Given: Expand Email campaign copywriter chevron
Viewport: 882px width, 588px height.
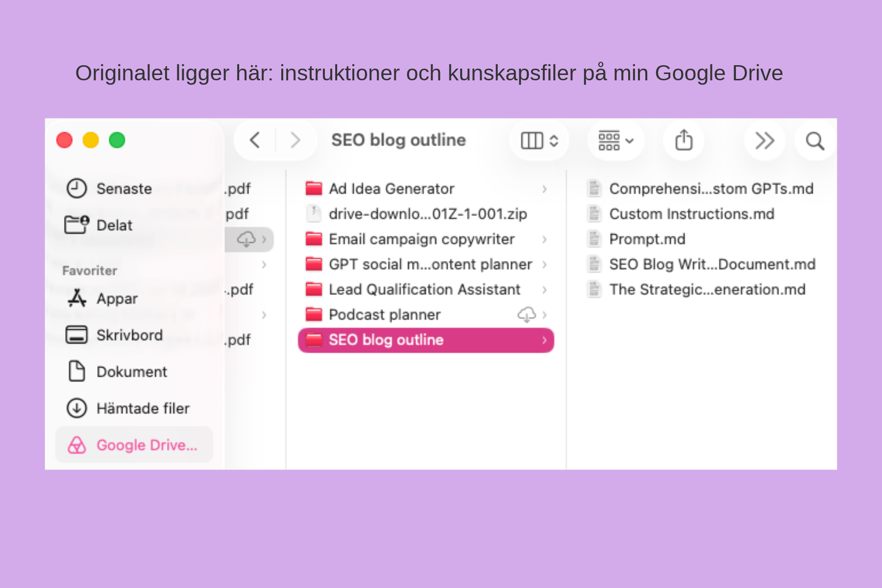Looking at the screenshot, I should (544, 239).
